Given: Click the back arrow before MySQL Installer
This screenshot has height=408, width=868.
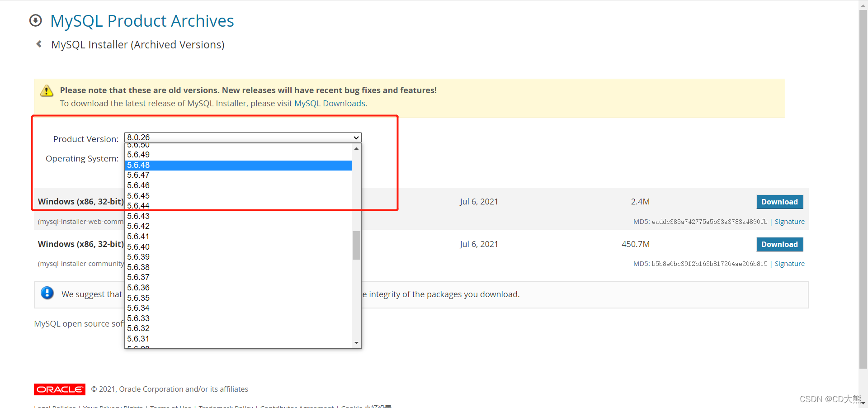Looking at the screenshot, I should click(39, 44).
